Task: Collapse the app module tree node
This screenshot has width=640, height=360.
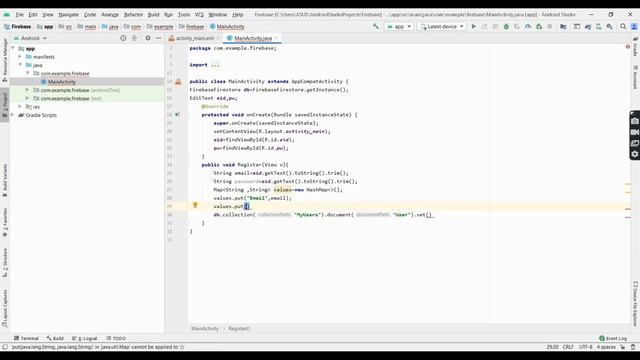Action: click(13, 48)
